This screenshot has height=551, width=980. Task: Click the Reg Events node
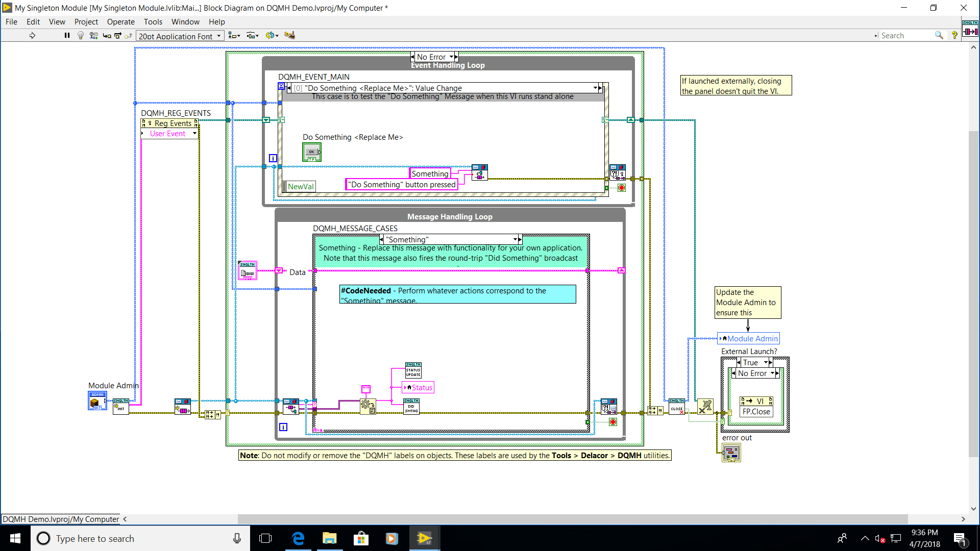click(170, 123)
